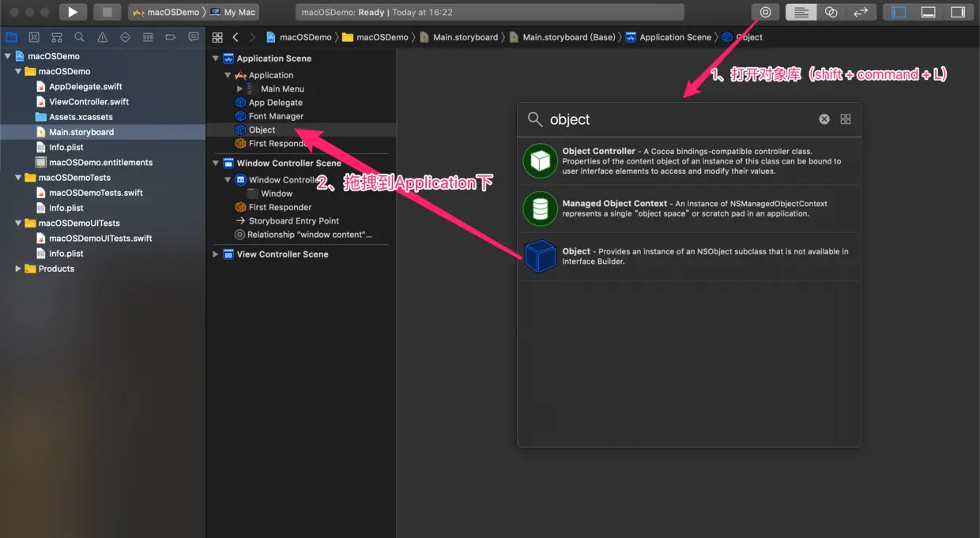
Task: Show the Issue navigator warning tab
Action: (102, 37)
